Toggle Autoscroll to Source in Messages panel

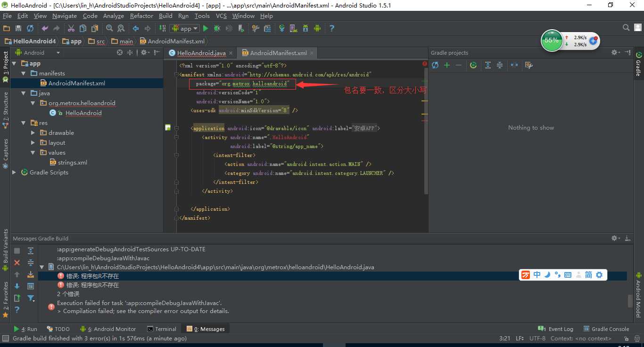(31, 274)
